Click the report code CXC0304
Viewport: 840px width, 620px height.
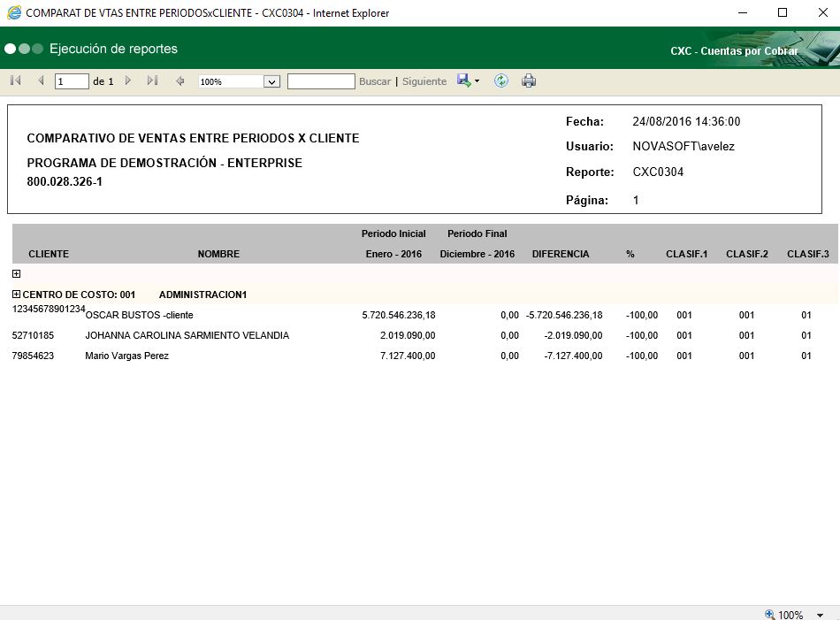tap(658, 172)
